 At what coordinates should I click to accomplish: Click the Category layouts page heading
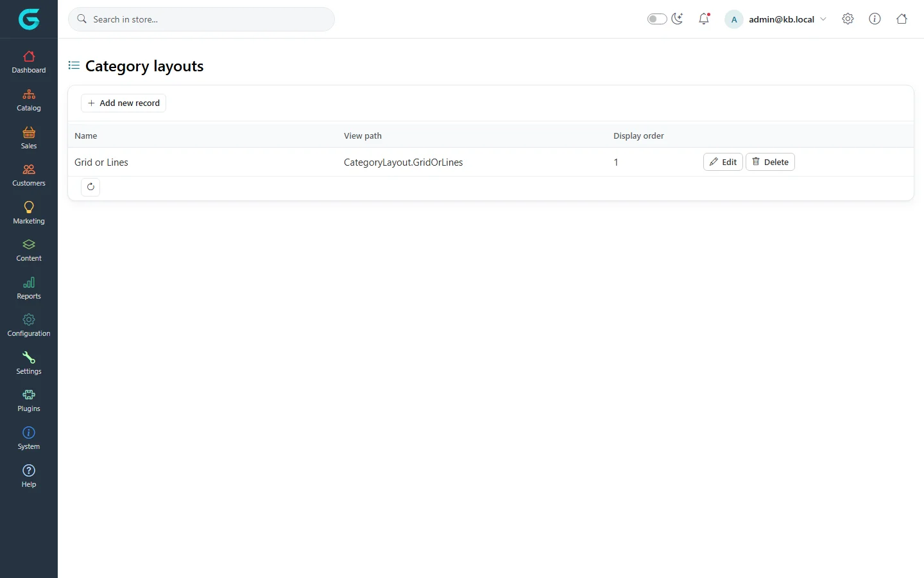144,66
